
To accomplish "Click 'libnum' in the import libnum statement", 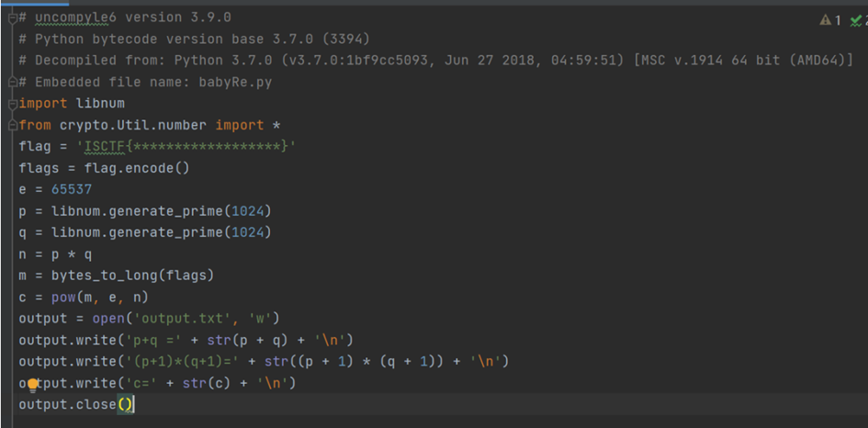I will tap(100, 104).
